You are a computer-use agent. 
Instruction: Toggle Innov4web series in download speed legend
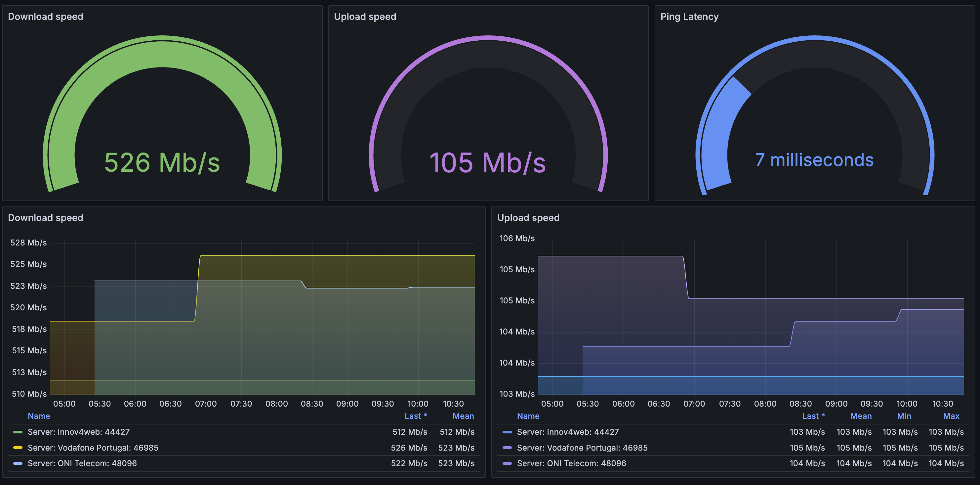[78, 432]
